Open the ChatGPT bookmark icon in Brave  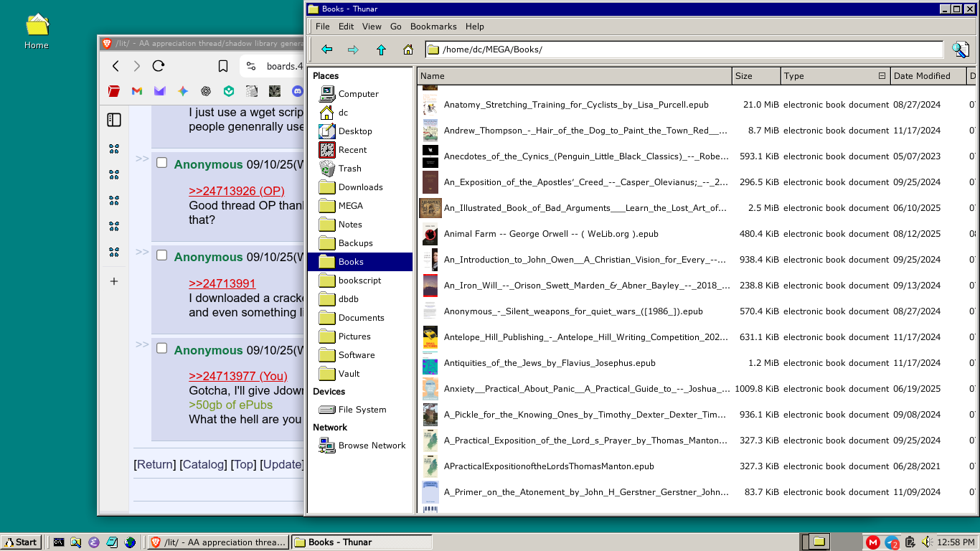point(206,91)
